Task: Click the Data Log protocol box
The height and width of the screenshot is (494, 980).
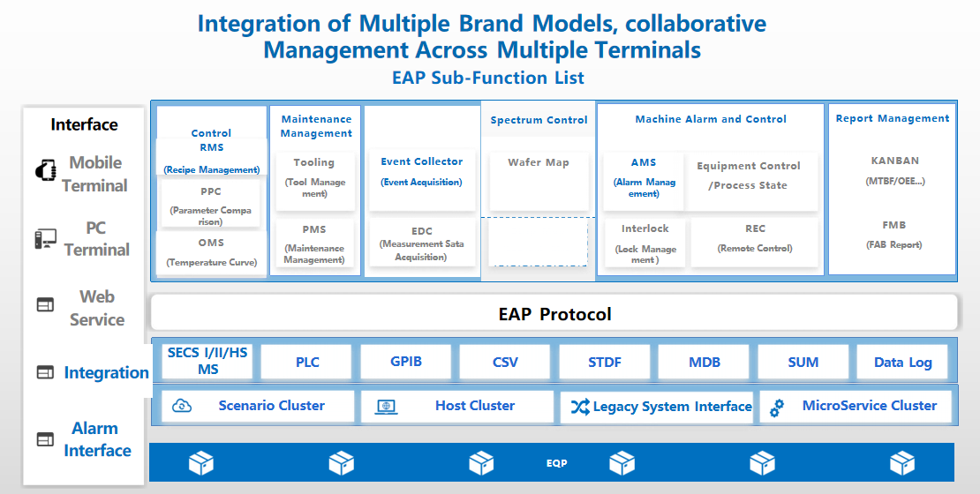Action: (x=902, y=362)
